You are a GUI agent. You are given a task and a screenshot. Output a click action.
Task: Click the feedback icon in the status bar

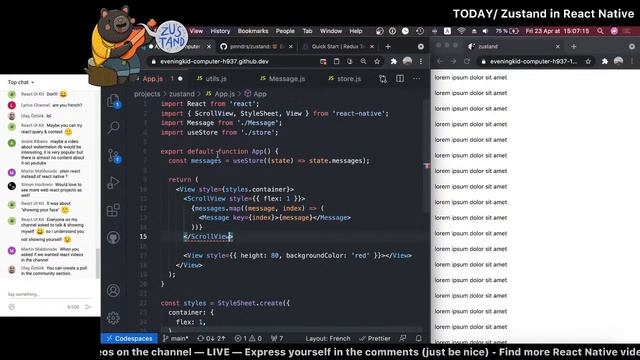(402, 338)
